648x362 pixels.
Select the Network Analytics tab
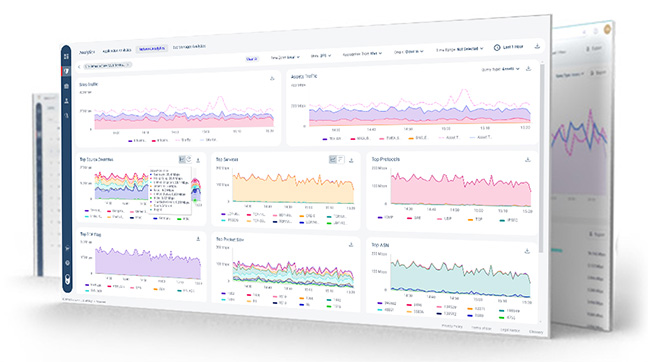152,49
